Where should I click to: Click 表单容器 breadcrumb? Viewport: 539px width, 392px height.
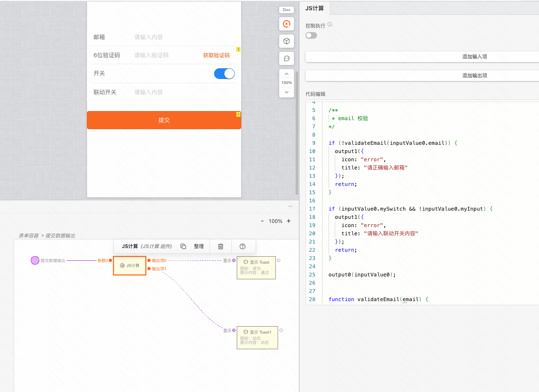28,236
